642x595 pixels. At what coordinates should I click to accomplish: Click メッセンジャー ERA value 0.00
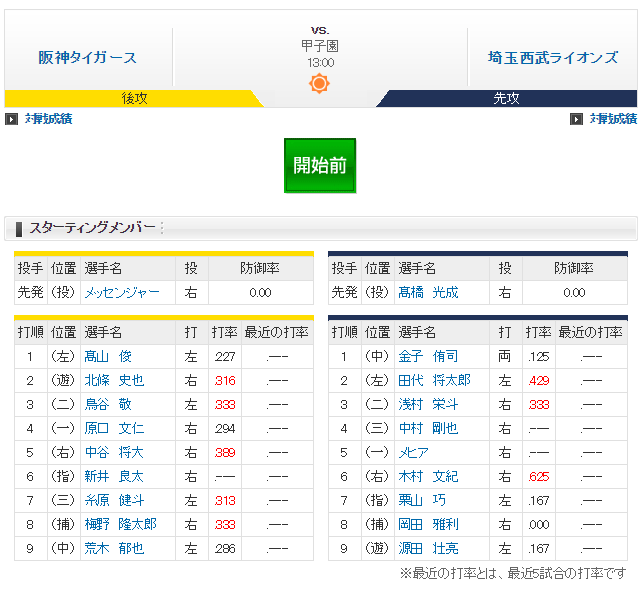point(260,293)
